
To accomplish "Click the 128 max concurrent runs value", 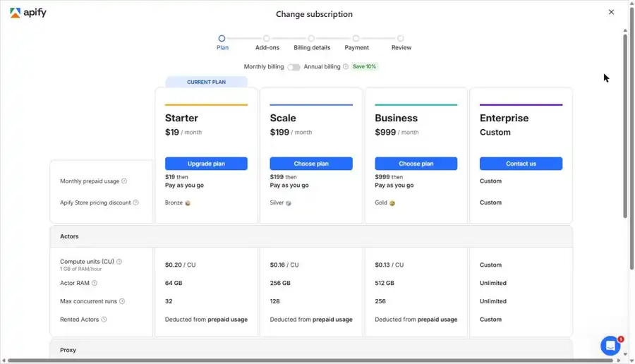I will pyautogui.click(x=274, y=301).
